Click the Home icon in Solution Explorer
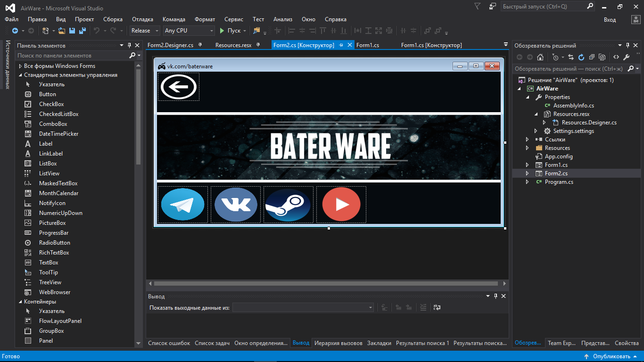The width and height of the screenshot is (644, 362). pyautogui.click(x=540, y=57)
